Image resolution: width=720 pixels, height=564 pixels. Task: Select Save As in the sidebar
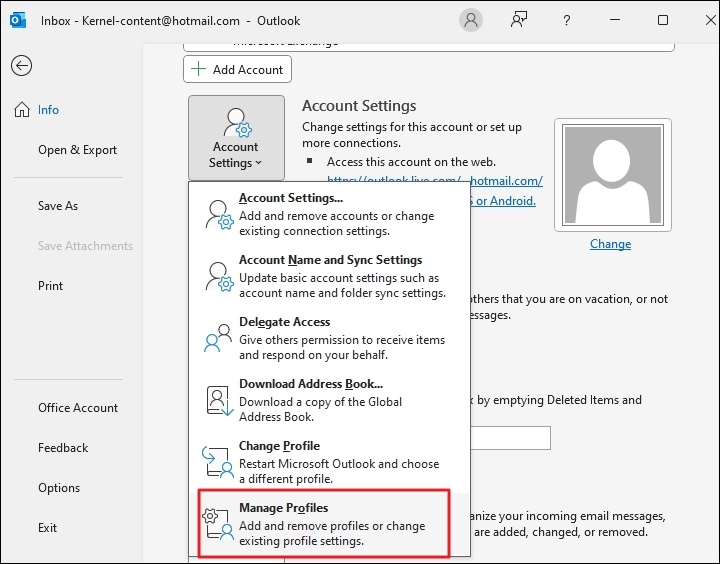(58, 206)
